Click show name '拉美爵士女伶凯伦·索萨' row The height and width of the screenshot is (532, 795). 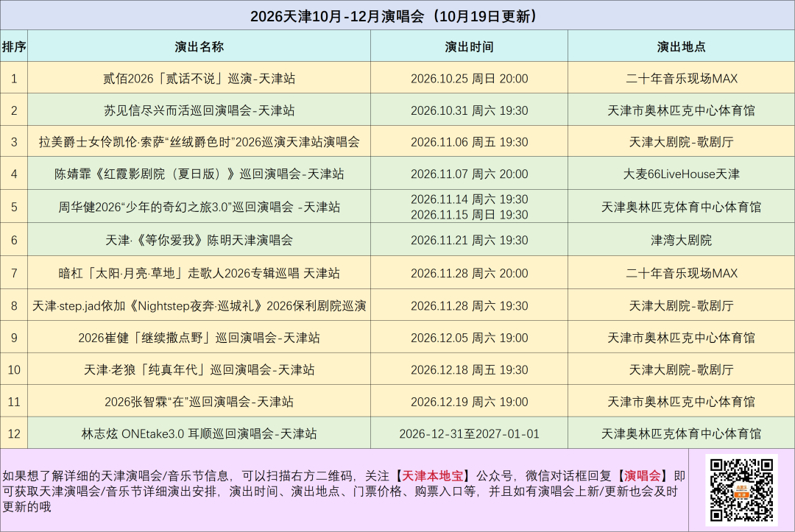pyautogui.click(x=199, y=142)
